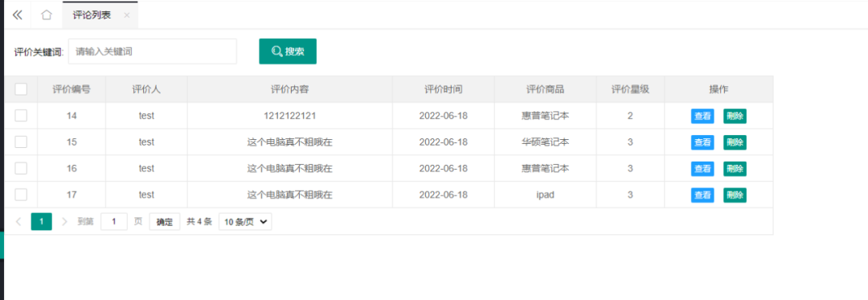Viewport: 868px width, 300px height.
Task: Click the 评价时间 column header
Action: (x=444, y=89)
